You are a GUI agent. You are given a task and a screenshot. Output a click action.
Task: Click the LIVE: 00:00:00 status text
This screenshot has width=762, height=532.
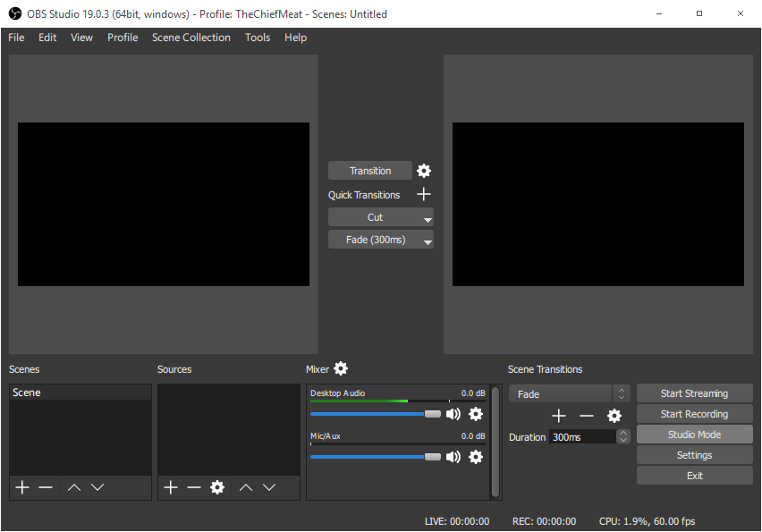457,521
